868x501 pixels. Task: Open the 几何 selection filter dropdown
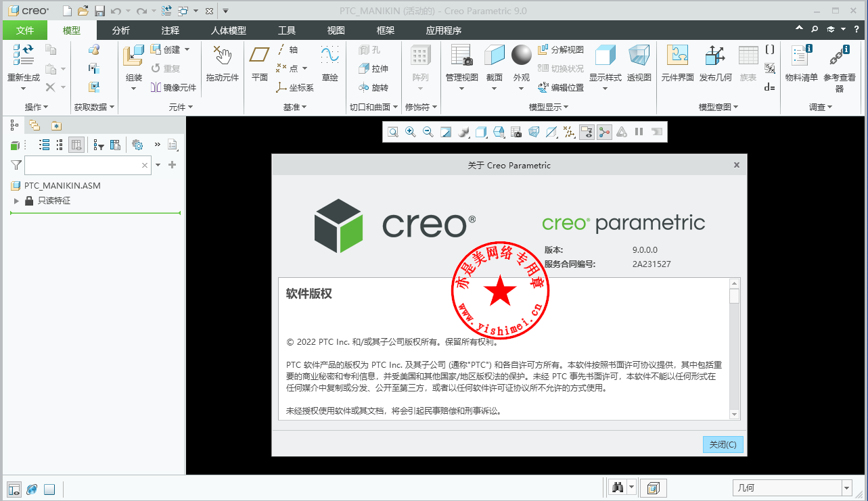(846, 487)
